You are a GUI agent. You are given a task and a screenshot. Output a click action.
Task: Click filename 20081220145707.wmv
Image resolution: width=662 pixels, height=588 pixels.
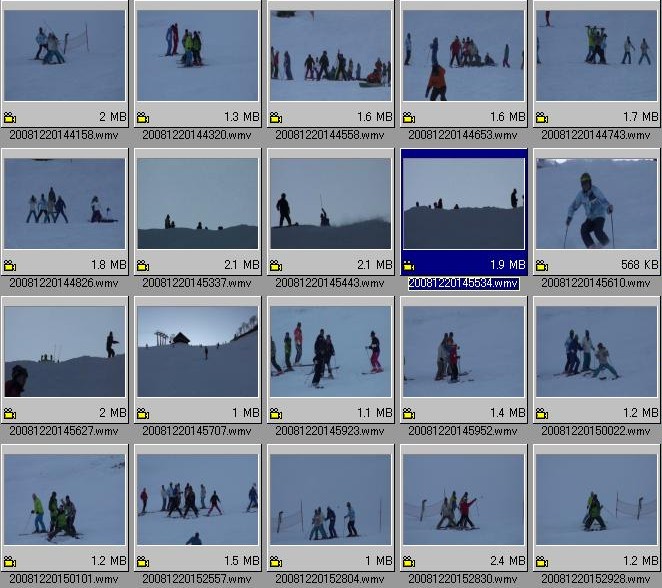click(197, 431)
